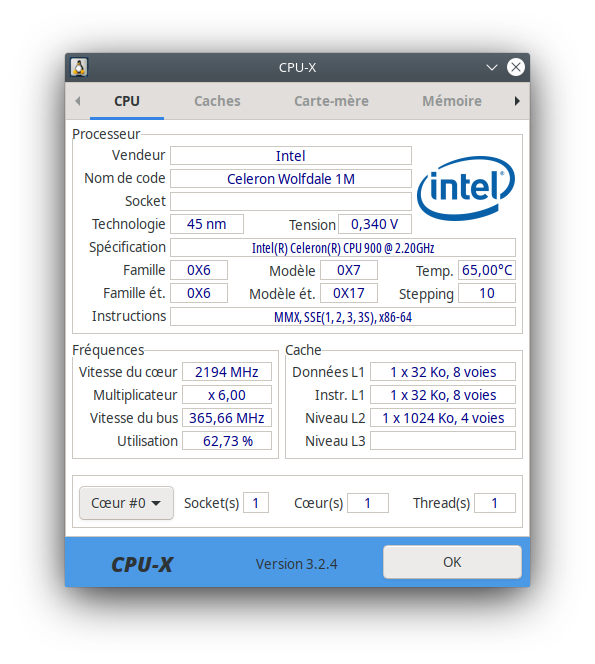The height and width of the screenshot is (664, 595).
Task: Click the bus speed 365,66 MHz
Action: coord(227,418)
